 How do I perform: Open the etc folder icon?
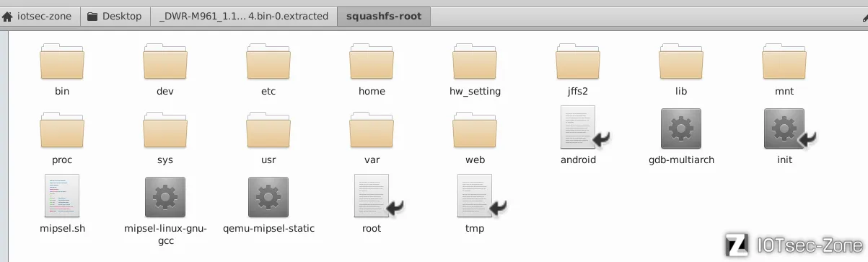click(x=268, y=61)
